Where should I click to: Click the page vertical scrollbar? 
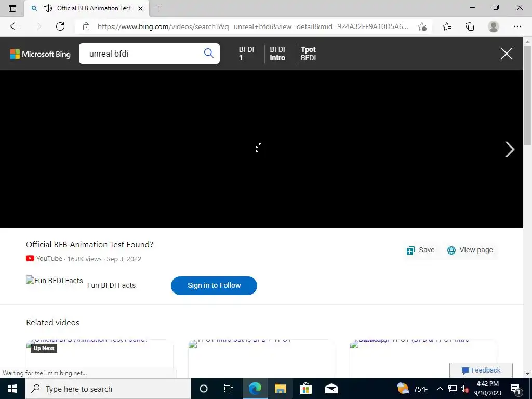[527, 95]
